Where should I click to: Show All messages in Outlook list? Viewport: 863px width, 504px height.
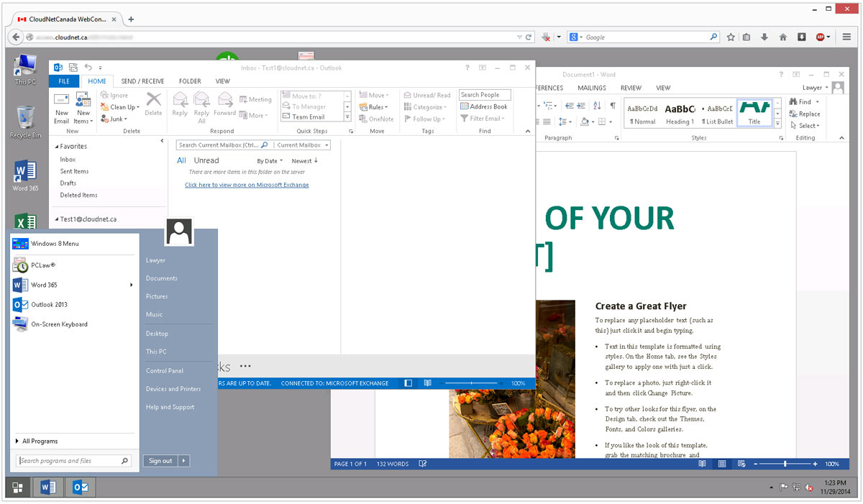point(181,160)
